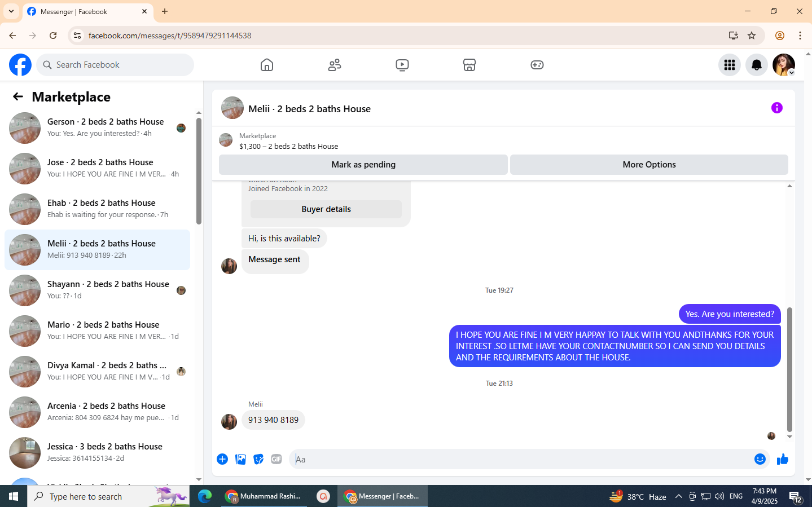The image size is (812, 507).
Task: Open a new browser tab
Action: [x=165, y=11]
